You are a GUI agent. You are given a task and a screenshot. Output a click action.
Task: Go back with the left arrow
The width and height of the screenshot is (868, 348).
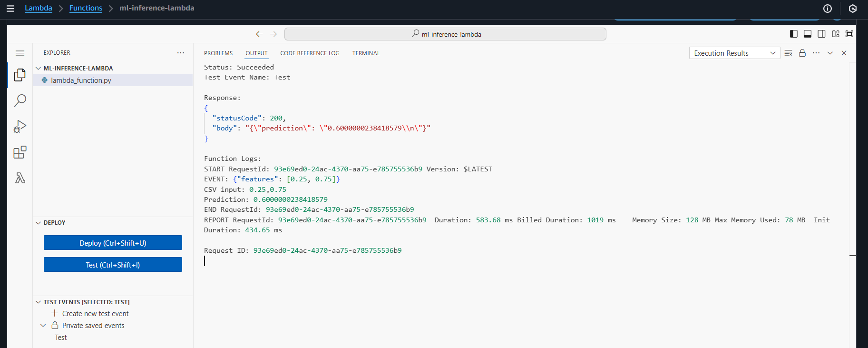point(259,34)
